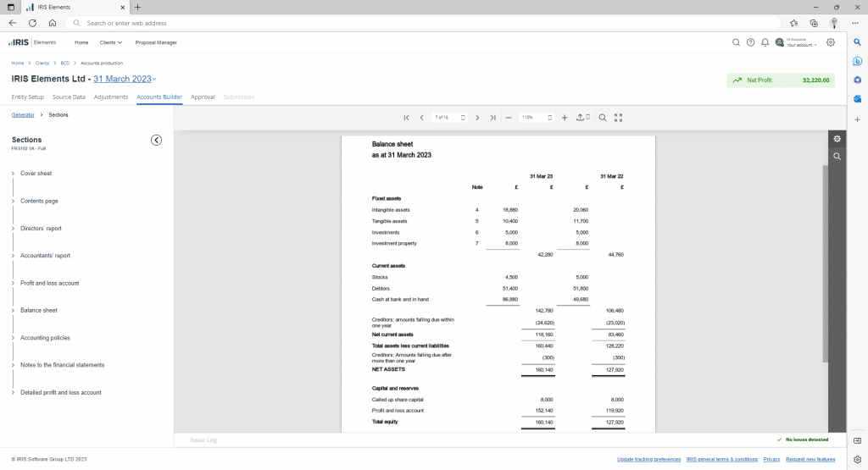
Task: Jump to first page of the document viewer
Action: click(406, 118)
